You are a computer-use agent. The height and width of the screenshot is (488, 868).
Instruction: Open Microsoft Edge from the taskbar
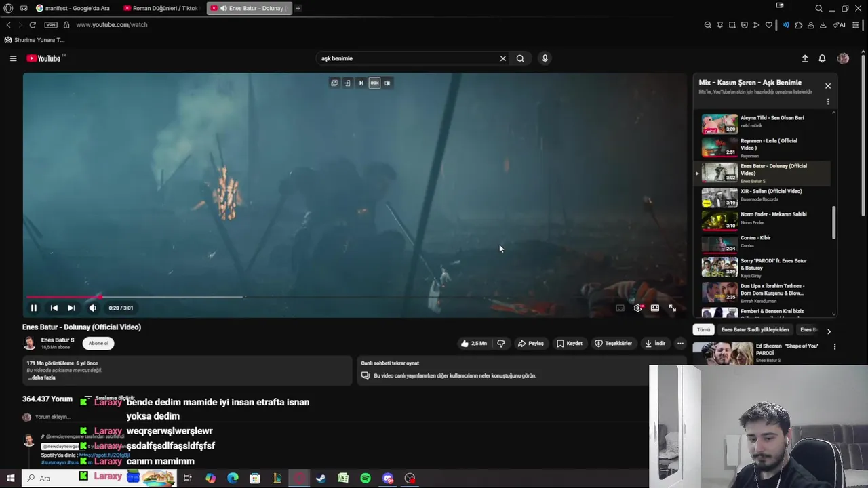[x=233, y=478]
